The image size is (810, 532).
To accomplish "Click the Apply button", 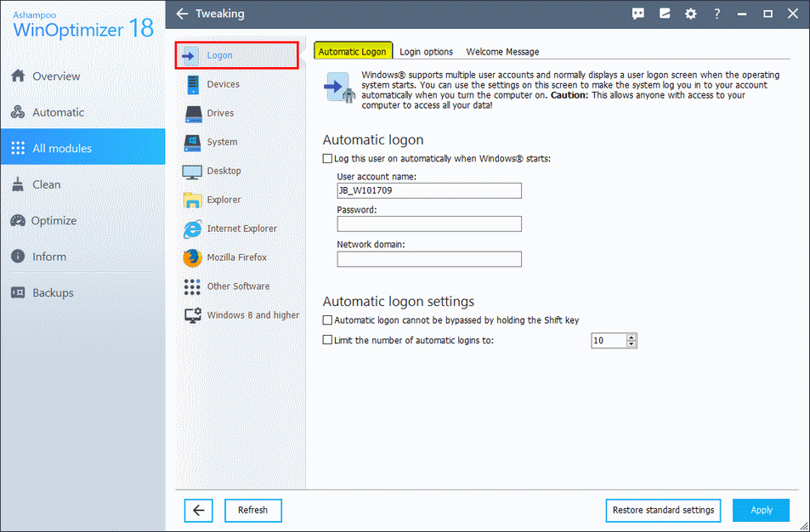I will pyautogui.click(x=761, y=510).
